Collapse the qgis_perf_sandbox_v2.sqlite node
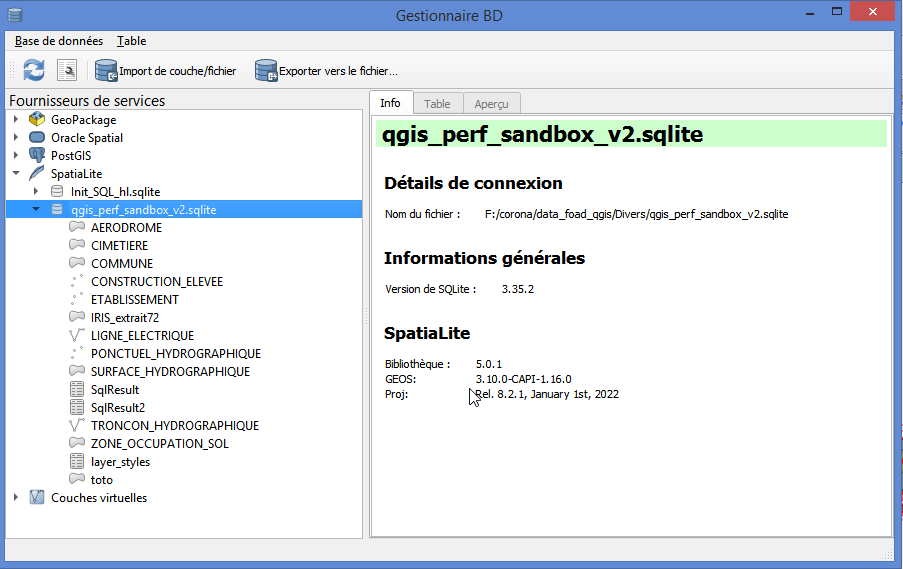 click(x=36, y=209)
